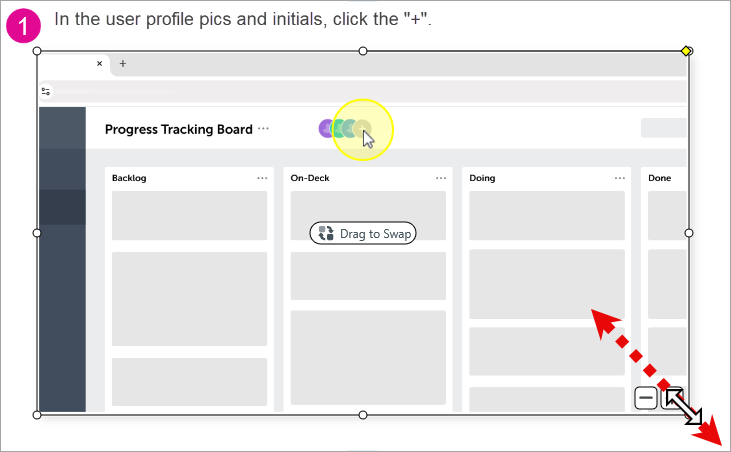Click the first card in Backlog column
Image resolution: width=731 pixels, height=452 pixels.
189,215
